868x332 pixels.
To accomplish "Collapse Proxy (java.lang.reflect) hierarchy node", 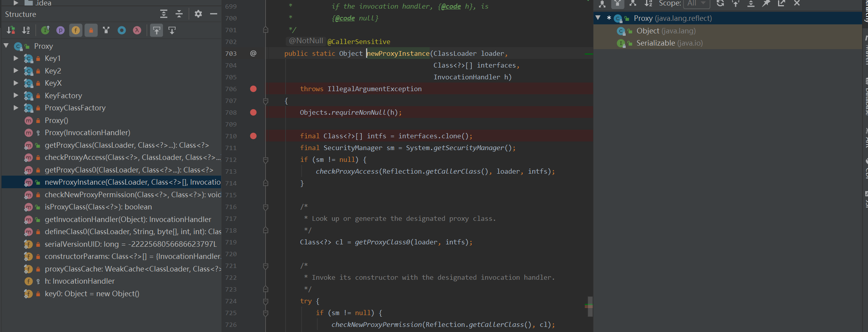I will [598, 18].
